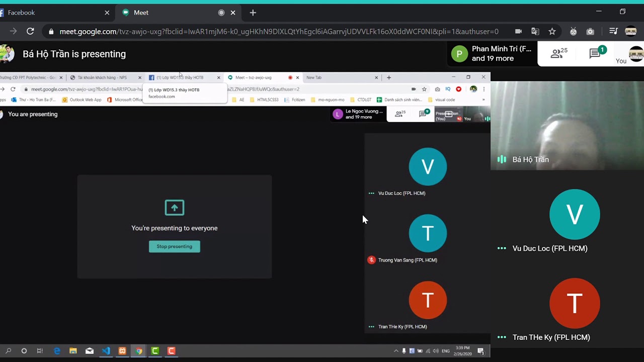
Task: Open the people list showing 25 participants
Action: tap(559, 53)
